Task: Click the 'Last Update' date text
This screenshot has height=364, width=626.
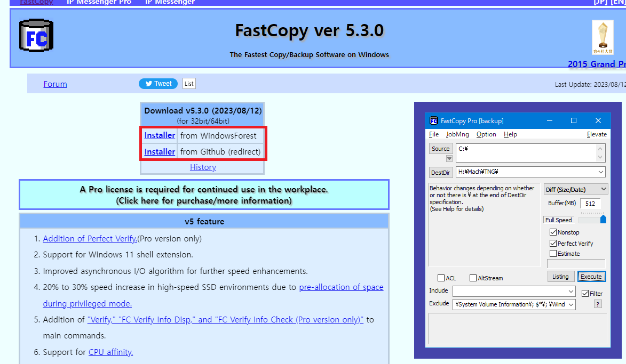Action: point(590,85)
